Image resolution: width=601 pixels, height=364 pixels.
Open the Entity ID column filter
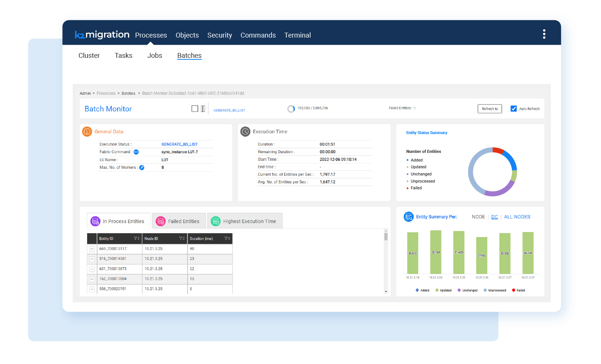136,238
